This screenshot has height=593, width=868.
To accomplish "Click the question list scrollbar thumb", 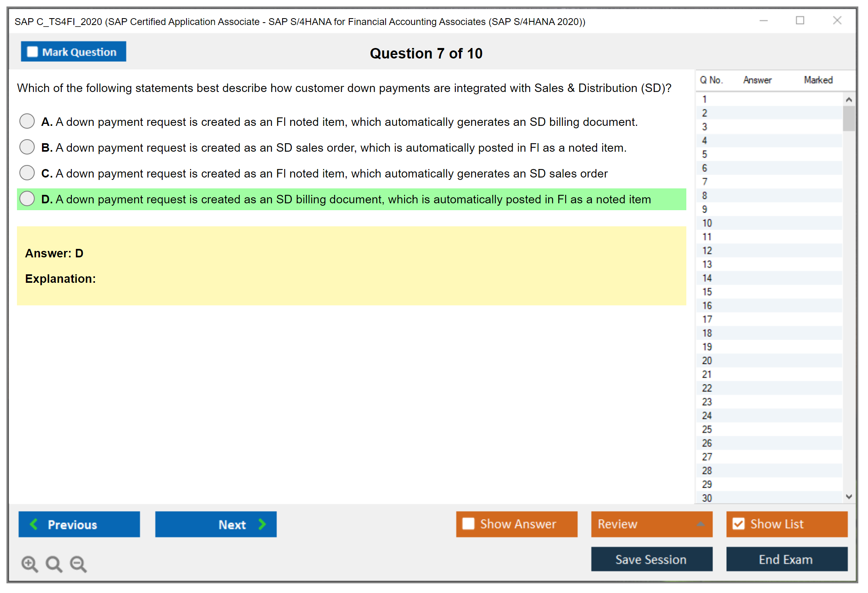I will [849, 118].
